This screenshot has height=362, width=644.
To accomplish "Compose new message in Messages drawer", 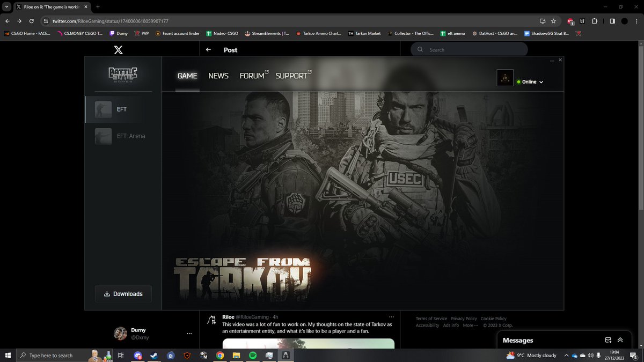I will 608,340.
